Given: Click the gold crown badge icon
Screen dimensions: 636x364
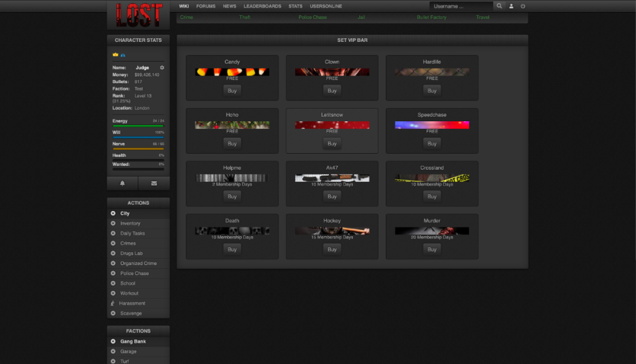Looking at the screenshot, I should pos(116,55).
